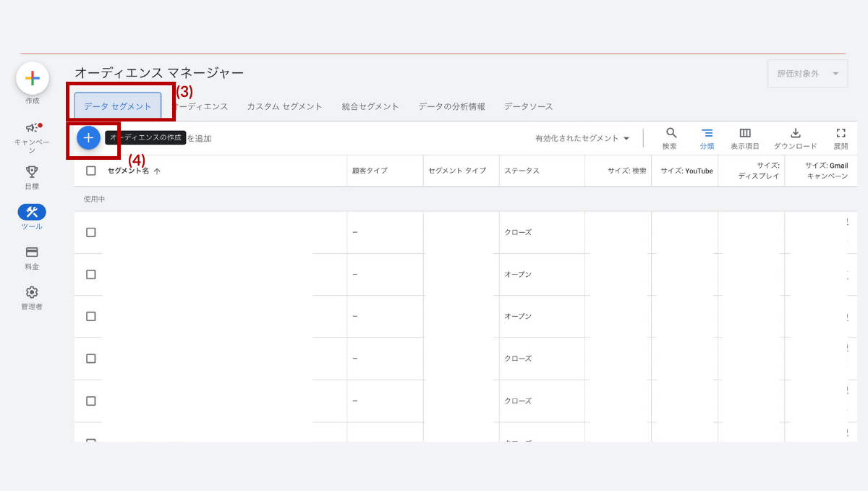868x491 pixels.
Task: Tick checkbox in second クローズ row
Action: (x=91, y=358)
